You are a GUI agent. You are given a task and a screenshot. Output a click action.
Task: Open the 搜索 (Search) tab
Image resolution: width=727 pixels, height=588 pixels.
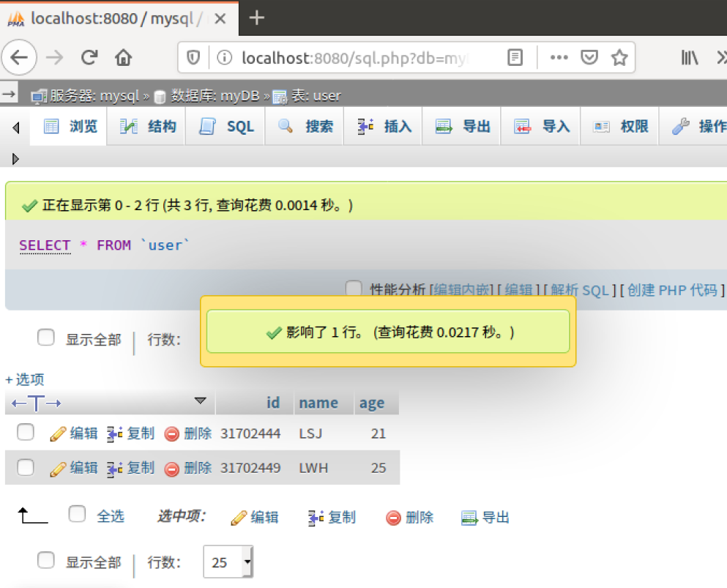point(305,126)
